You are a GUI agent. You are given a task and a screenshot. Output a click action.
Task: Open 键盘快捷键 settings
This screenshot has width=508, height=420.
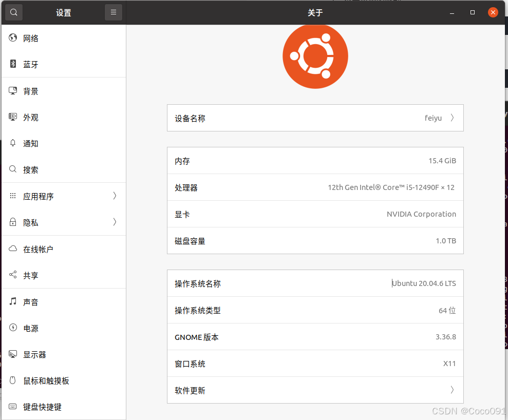click(x=64, y=407)
